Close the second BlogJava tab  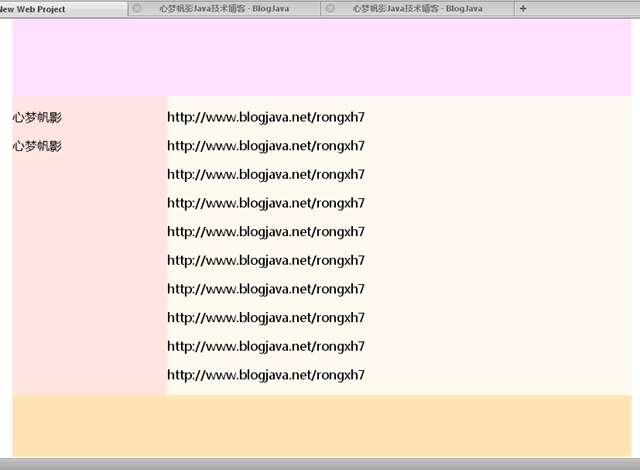point(331,8)
